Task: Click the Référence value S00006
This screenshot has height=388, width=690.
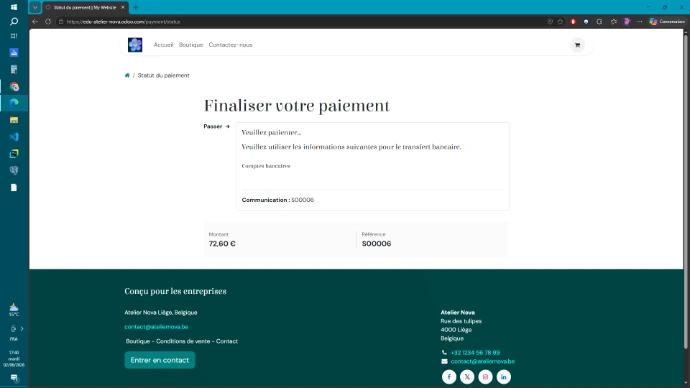Action: (x=376, y=243)
